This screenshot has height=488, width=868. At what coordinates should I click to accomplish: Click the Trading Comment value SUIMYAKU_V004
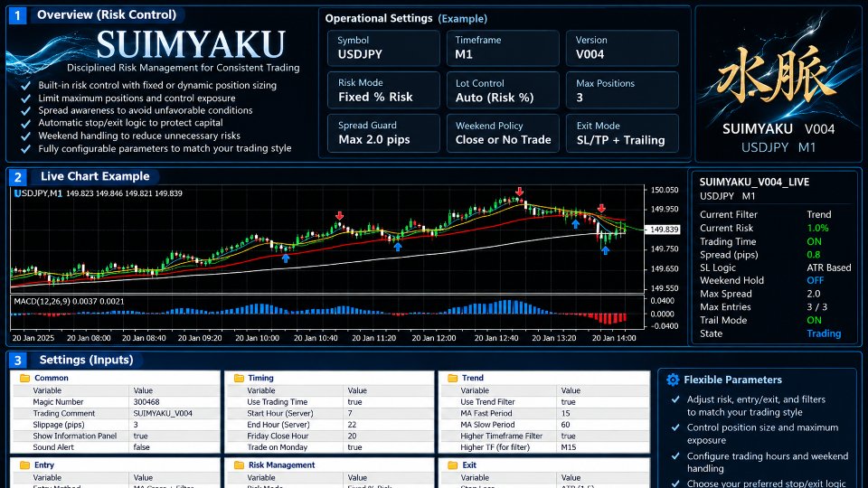163,413
